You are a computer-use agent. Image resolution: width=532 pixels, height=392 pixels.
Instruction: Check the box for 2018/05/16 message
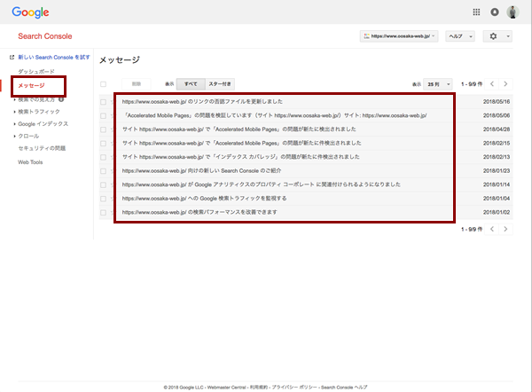tap(103, 102)
